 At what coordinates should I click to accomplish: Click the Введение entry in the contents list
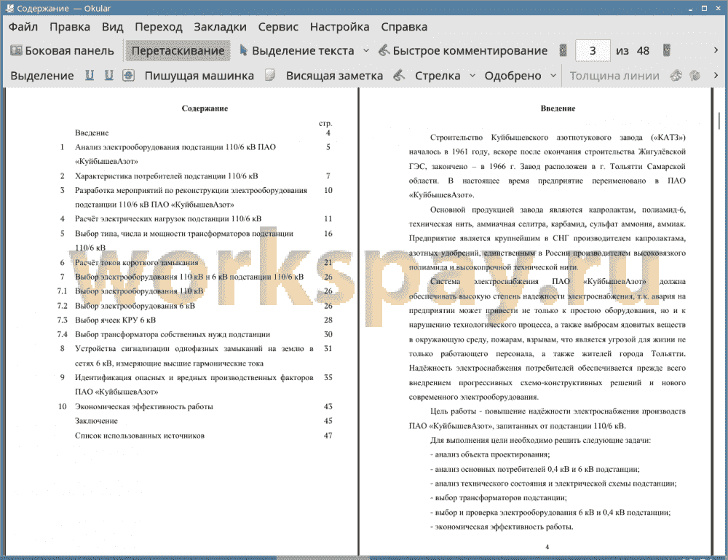[92, 133]
